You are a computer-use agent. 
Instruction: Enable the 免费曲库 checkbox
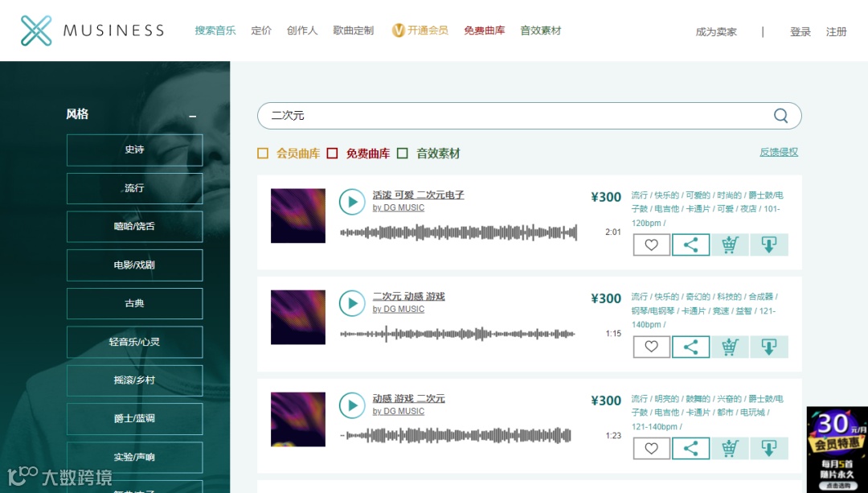click(332, 154)
